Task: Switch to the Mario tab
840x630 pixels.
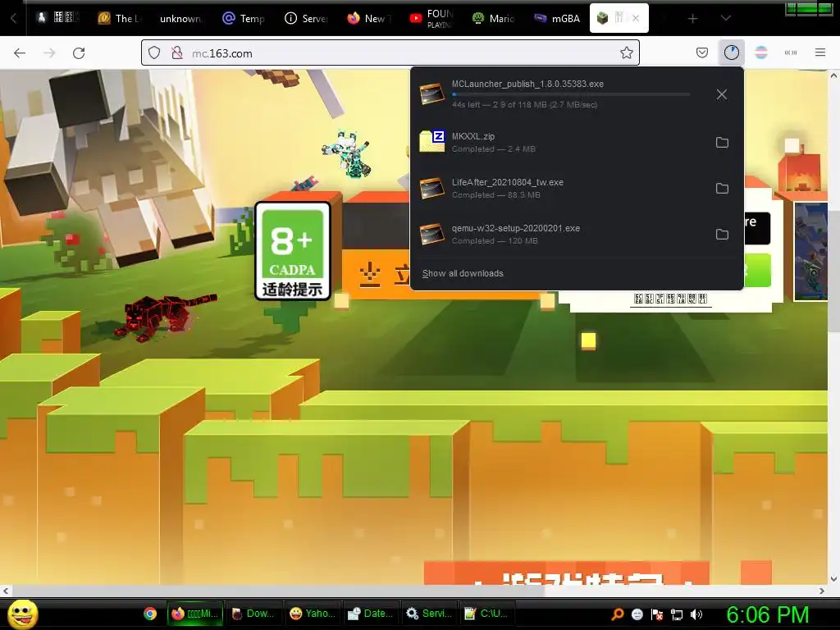Action: (x=494, y=18)
